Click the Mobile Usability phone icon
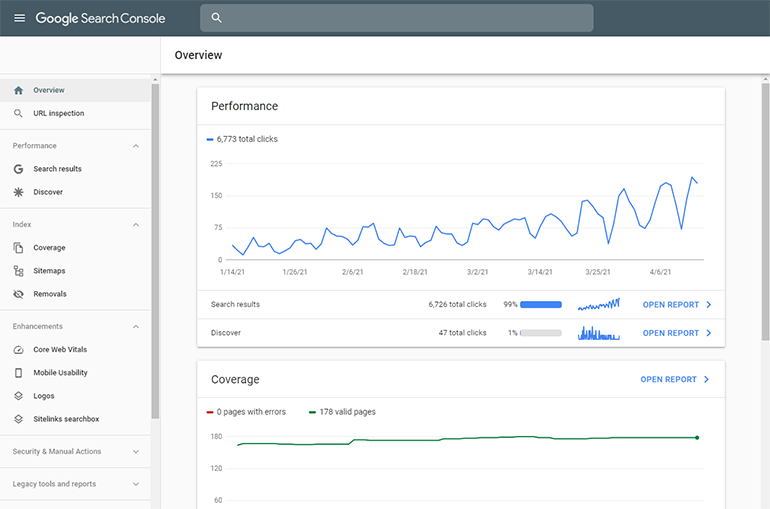The image size is (770, 509). coord(18,373)
